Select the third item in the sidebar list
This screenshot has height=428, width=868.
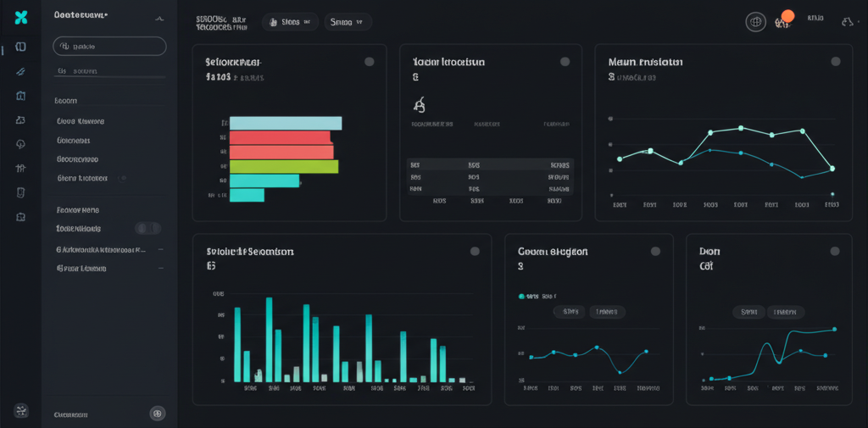click(x=77, y=158)
